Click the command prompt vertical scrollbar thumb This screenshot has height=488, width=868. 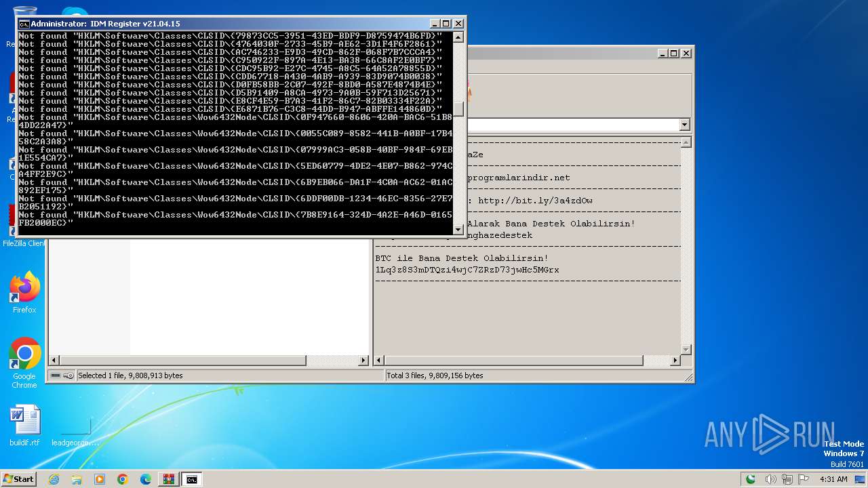458,109
